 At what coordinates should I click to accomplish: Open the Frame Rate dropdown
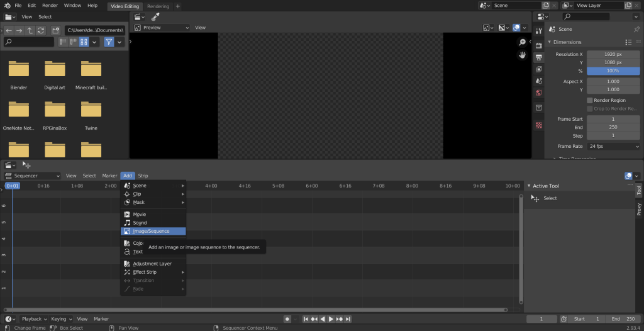pos(613,146)
